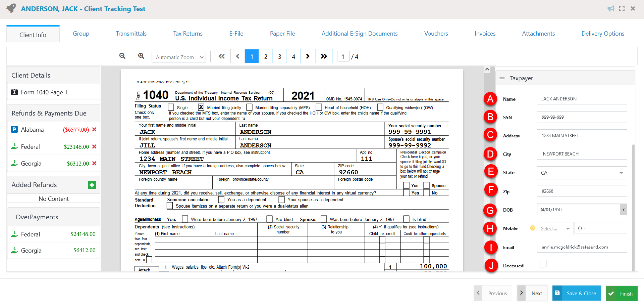644x308 pixels.
Task: Go to previous page arrow
Action: (x=238, y=56)
